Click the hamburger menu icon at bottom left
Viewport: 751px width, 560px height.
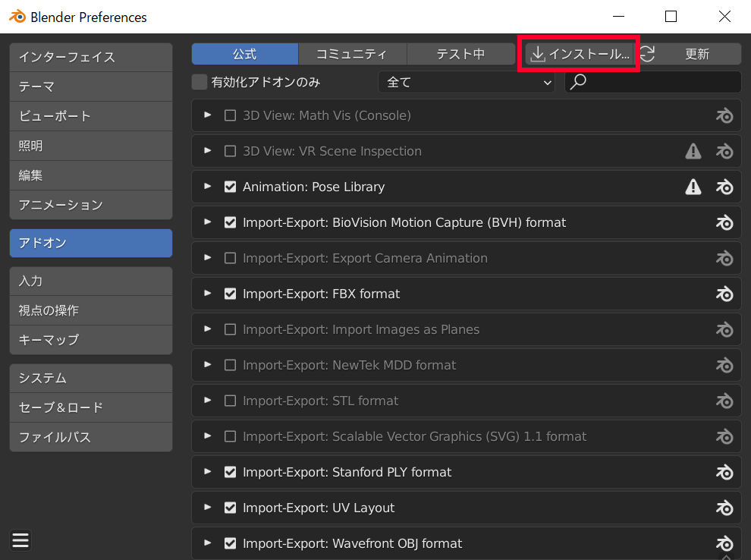(x=20, y=540)
